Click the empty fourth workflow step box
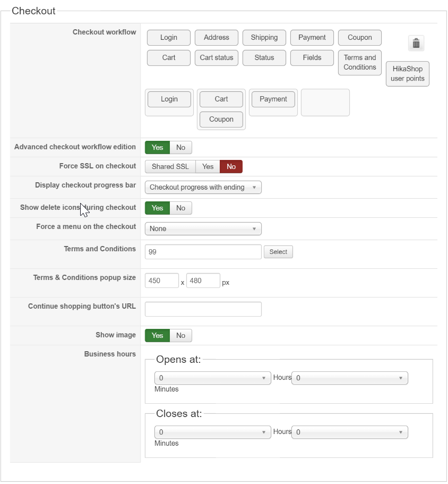 click(325, 103)
